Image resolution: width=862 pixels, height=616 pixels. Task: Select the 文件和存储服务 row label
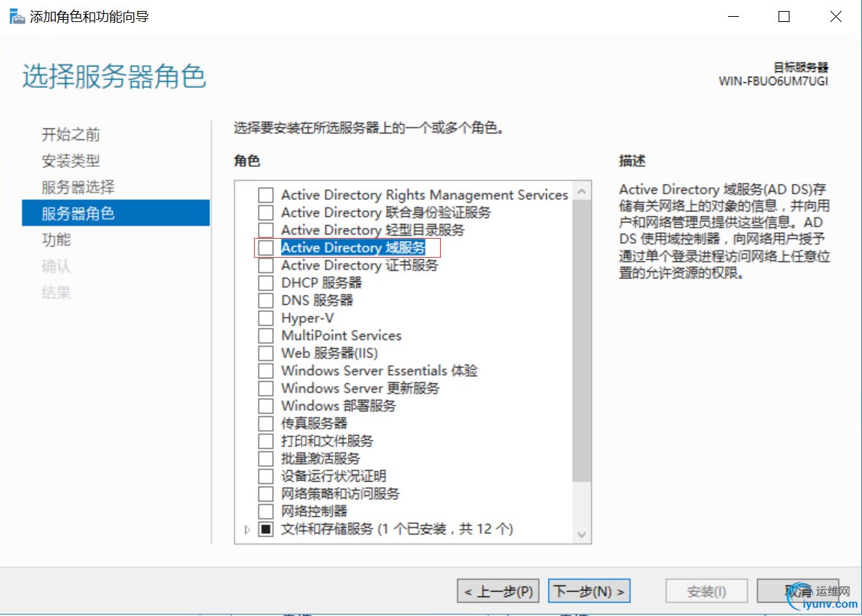(x=397, y=529)
